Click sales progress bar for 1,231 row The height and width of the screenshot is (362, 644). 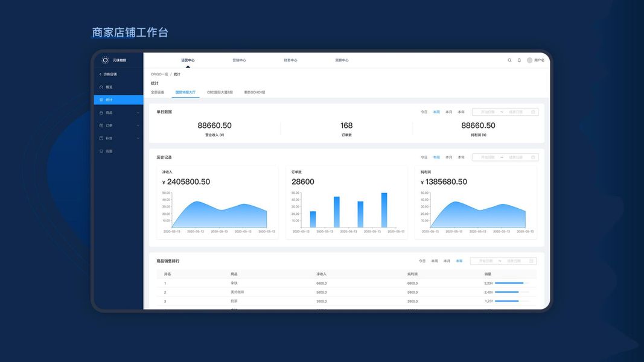511,301
